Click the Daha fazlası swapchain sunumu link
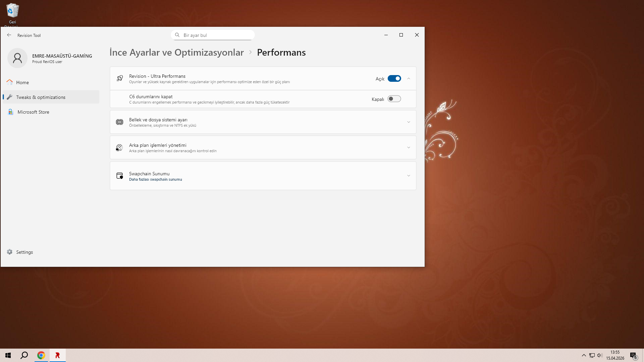644x362 pixels. point(155,179)
